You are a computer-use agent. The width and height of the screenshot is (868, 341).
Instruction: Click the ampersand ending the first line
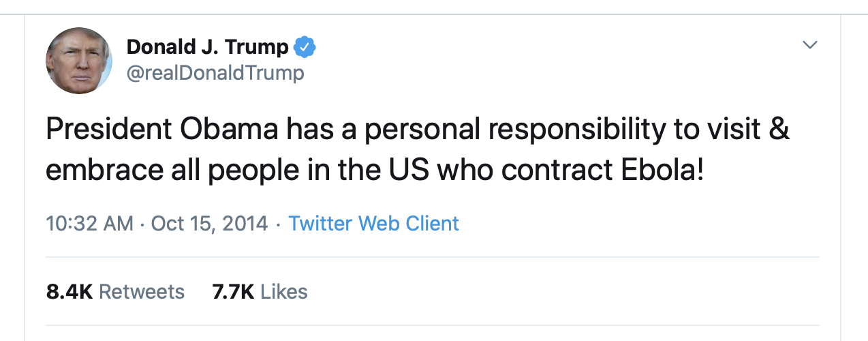coord(779,129)
